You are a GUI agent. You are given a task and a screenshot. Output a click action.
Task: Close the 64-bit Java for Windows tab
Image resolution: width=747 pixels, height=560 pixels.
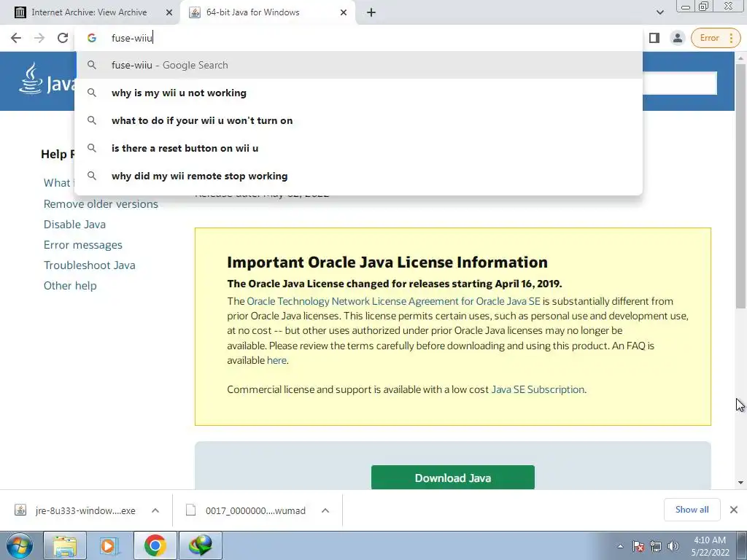(x=344, y=12)
